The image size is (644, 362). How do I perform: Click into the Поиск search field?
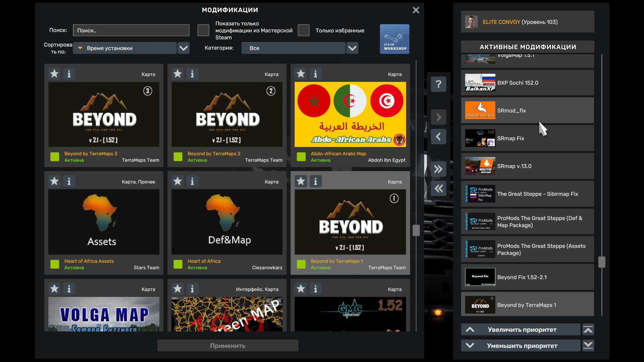[131, 30]
